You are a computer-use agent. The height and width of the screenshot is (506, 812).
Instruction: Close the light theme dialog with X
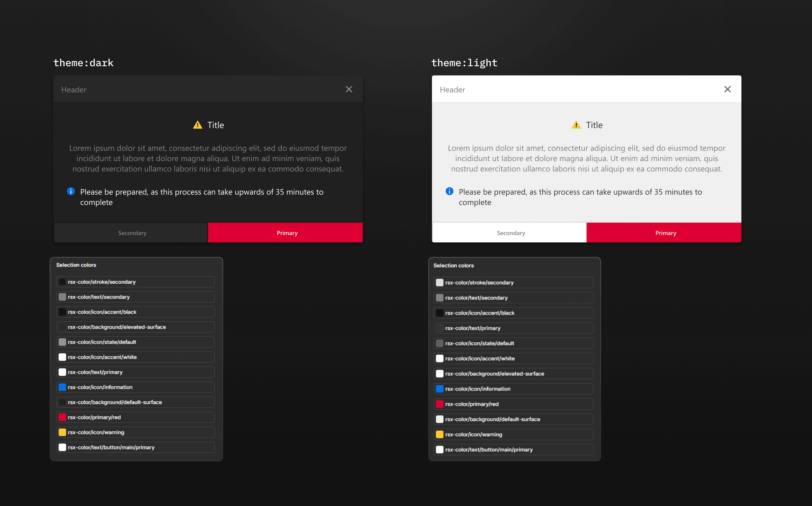727,89
